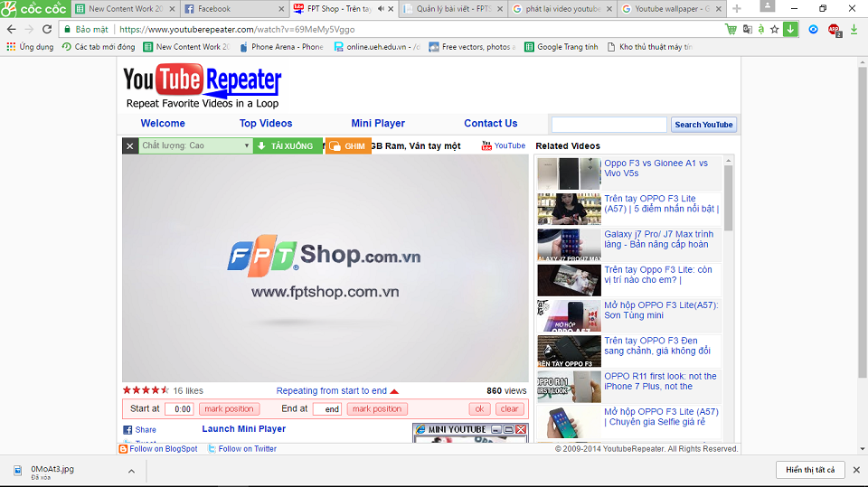Open the Adblock Plus extension icon
868x487 pixels.
point(835,30)
